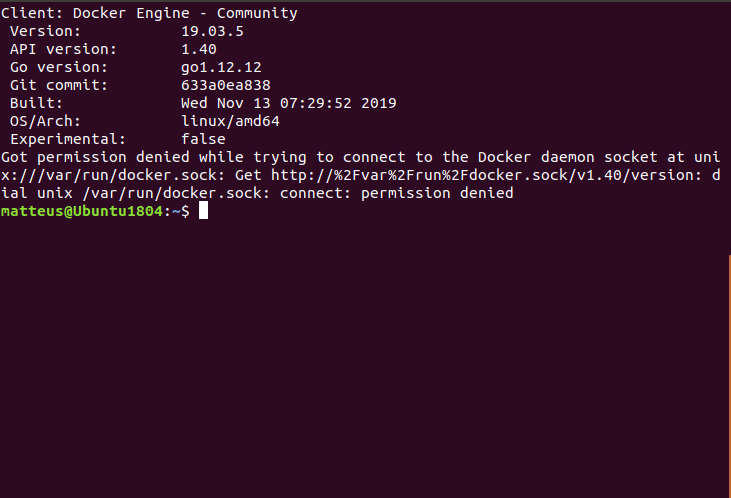The image size is (731, 498).
Task: Click "connect: permission denied" on the last error line
Action: 397,193
